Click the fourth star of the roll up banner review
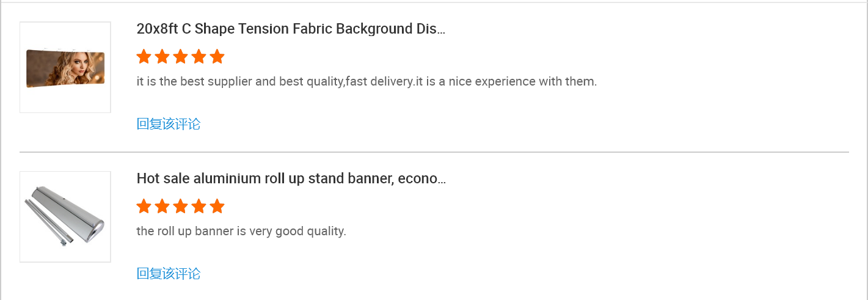The image size is (868, 300). coord(199,207)
